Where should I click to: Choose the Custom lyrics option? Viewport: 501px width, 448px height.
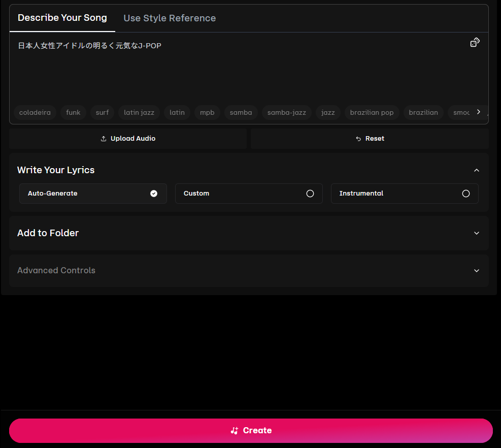coord(249,194)
